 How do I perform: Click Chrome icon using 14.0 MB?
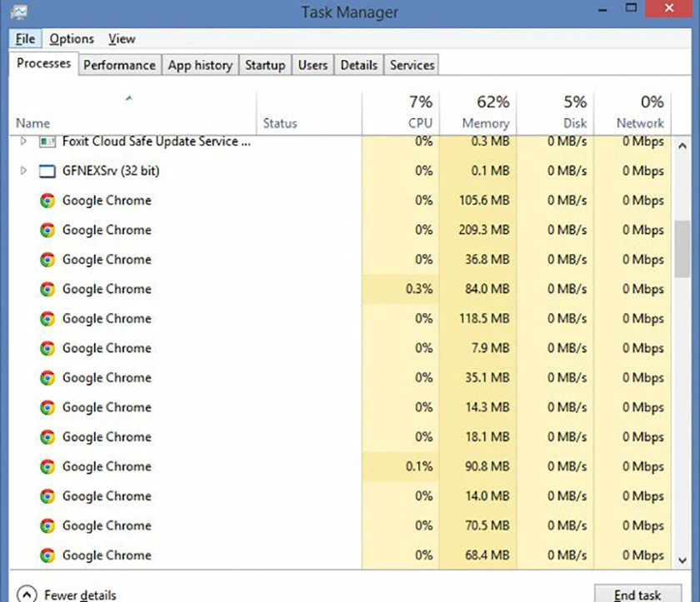(x=47, y=496)
